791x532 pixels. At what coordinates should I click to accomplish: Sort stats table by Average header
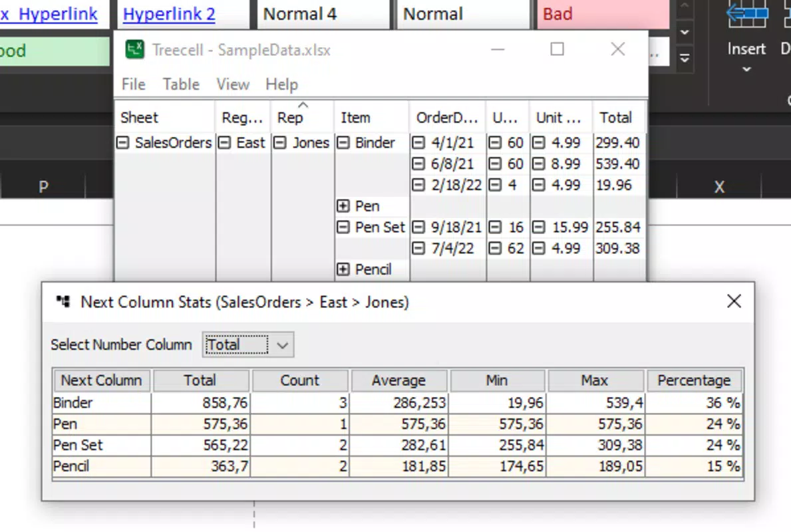(x=398, y=380)
